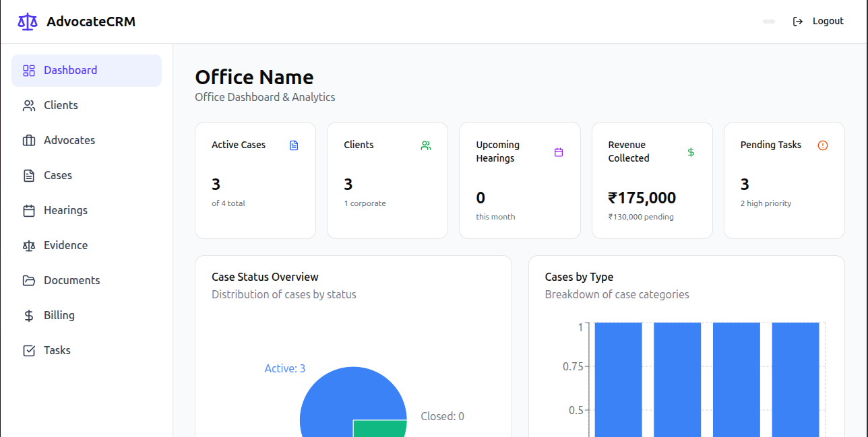Click the first blue bar in Cases by Type
The width and height of the screenshot is (868, 437).
pyautogui.click(x=618, y=379)
